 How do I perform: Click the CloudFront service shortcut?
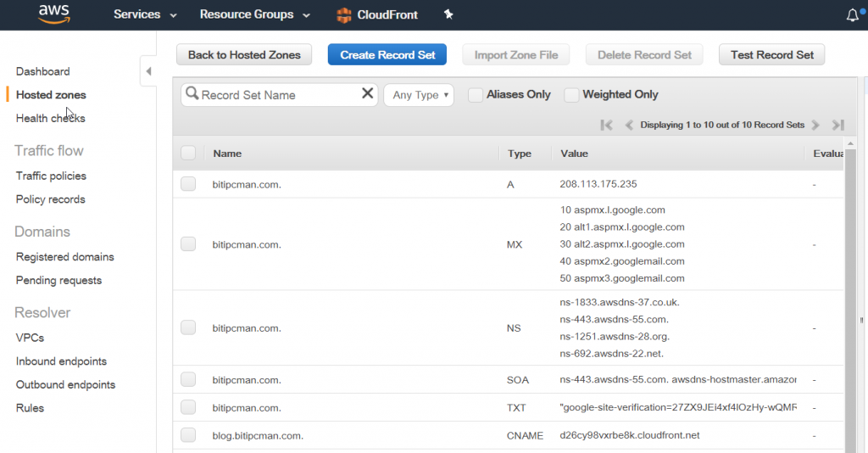(x=377, y=15)
